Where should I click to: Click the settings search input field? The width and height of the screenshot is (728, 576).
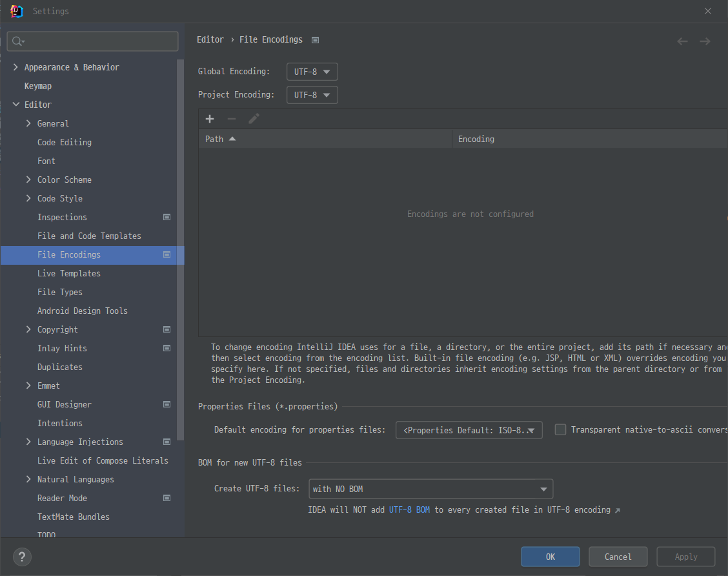(x=93, y=41)
